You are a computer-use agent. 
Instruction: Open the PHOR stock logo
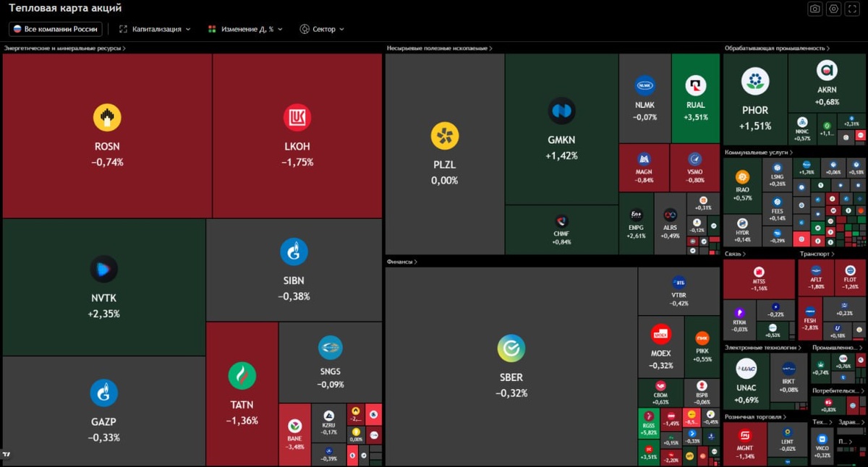pos(755,82)
